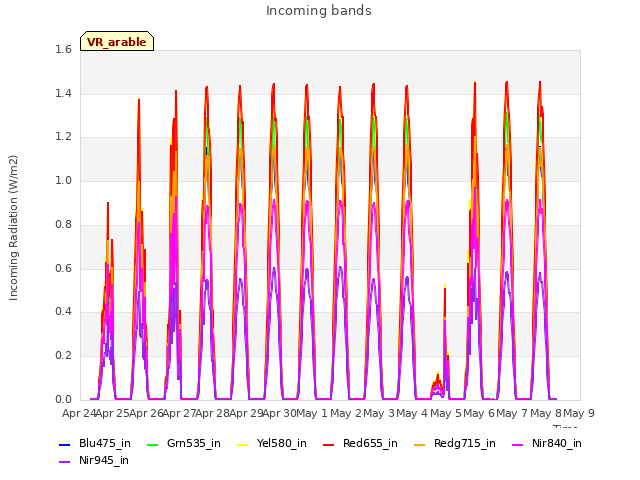Click the Apr 24 radiation peak
Screen dimensions: 640x480
108,203
